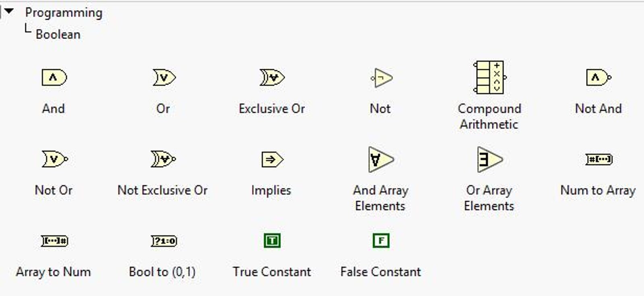
Task: Click the Compound Arithmetic text label
Action: [489, 116]
